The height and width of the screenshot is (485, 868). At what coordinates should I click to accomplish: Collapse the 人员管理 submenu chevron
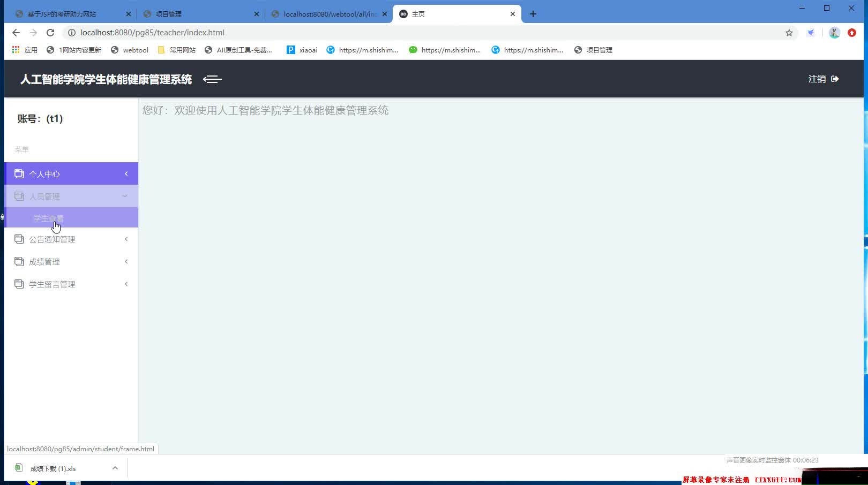click(x=125, y=196)
